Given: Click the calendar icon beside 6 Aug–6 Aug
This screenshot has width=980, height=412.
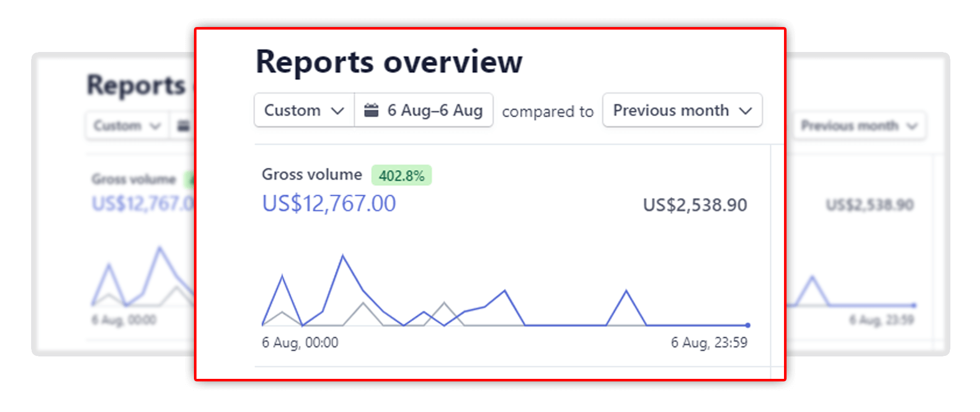Looking at the screenshot, I should 371,110.
